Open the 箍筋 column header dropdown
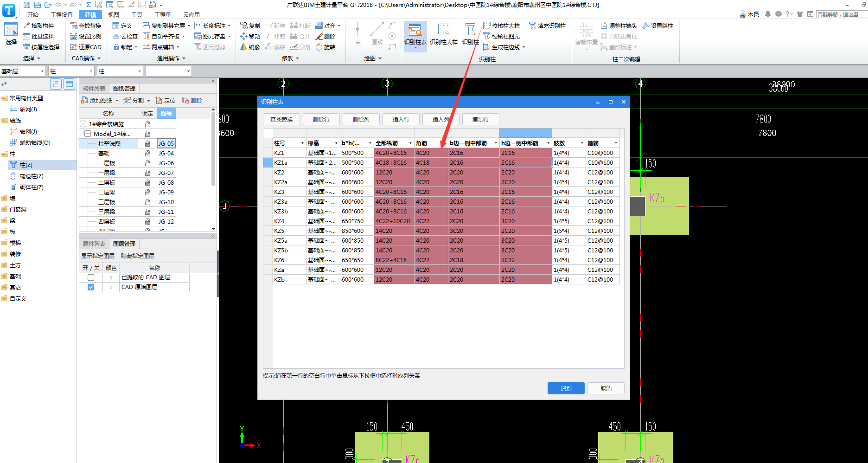Image resolution: width=868 pixels, height=463 pixels. 616,143
